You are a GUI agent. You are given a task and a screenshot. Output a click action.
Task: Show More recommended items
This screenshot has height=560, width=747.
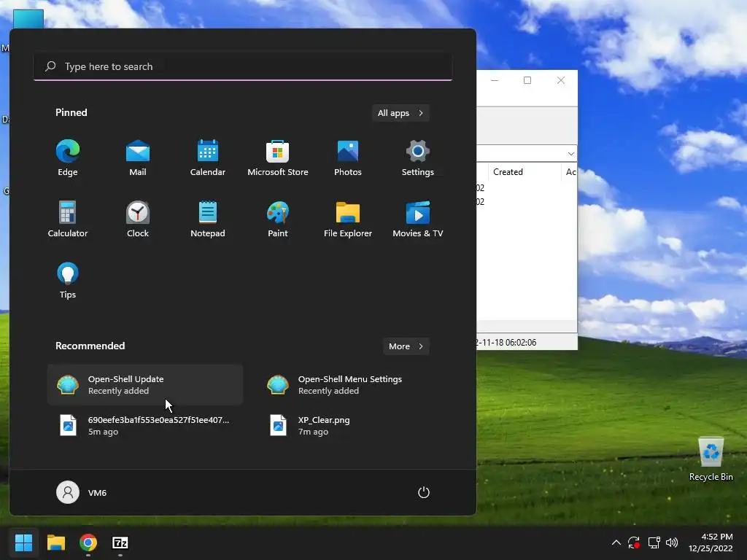click(x=406, y=346)
